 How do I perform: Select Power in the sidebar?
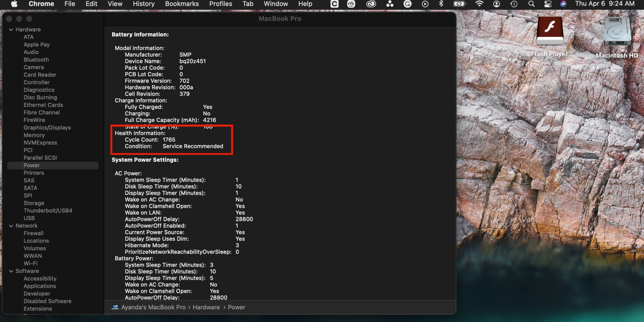[x=53, y=166]
